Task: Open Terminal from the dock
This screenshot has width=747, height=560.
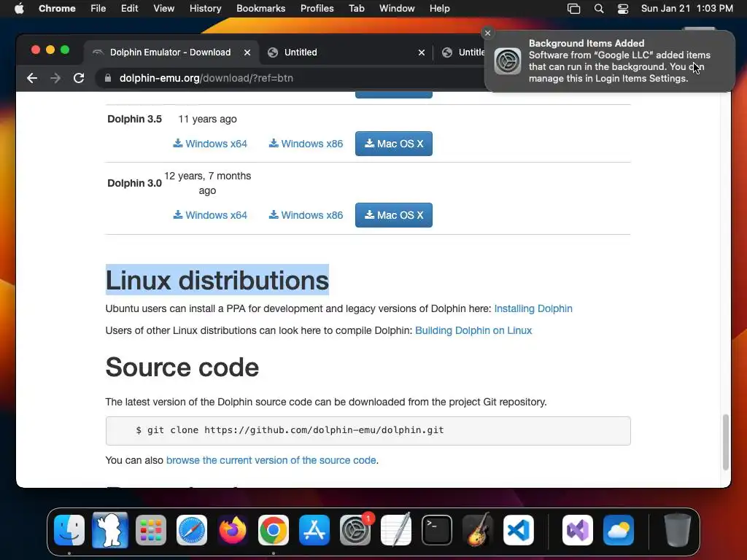Action: 437,530
